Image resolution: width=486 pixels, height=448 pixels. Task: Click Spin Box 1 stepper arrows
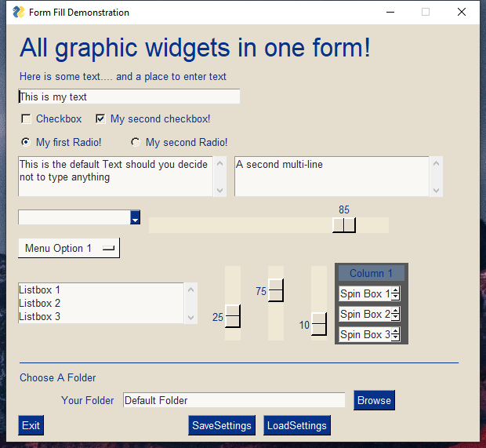click(395, 293)
